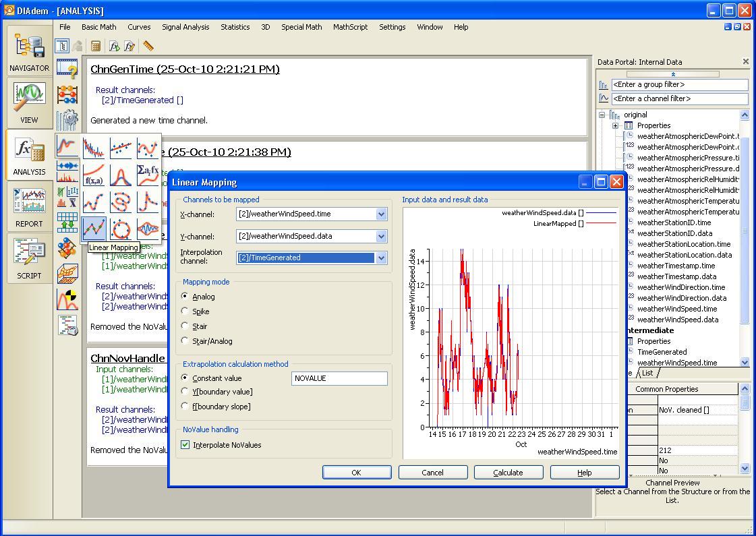Collapse the 'original' group in Data Portal
The height and width of the screenshot is (536, 756).
tap(602, 115)
